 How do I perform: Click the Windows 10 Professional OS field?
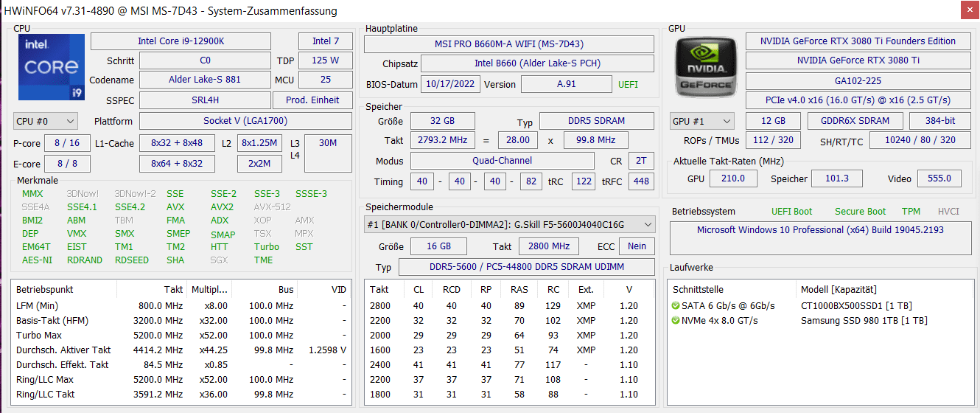click(820, 238)
